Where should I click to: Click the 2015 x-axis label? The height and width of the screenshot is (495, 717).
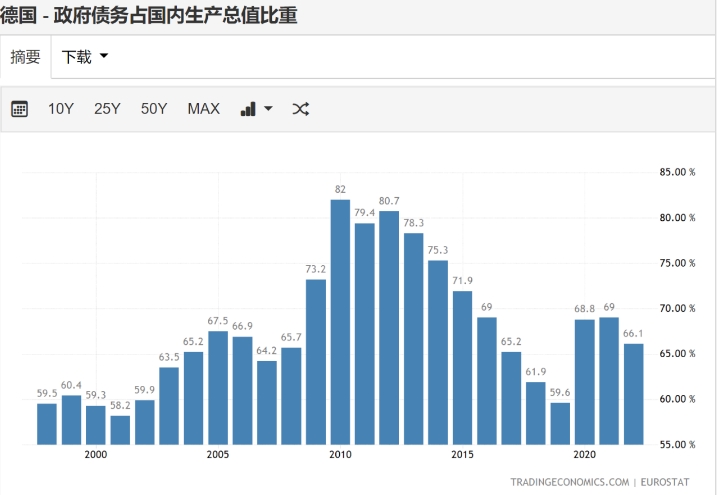pos(462,454)
